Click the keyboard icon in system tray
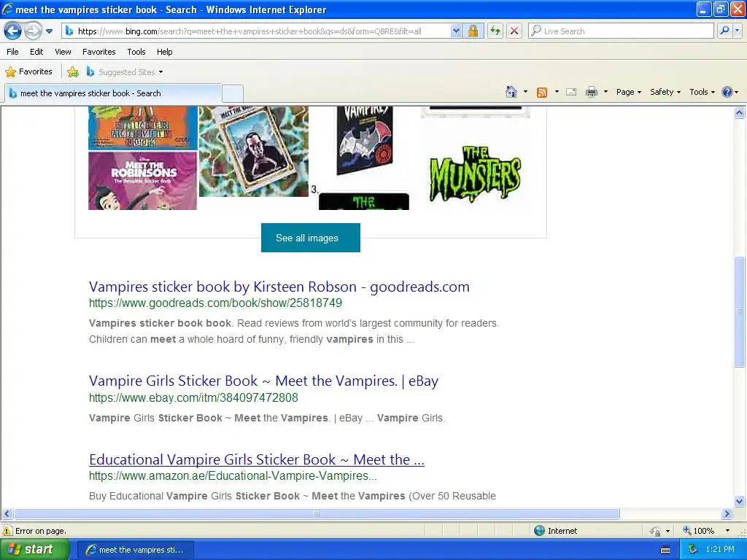 [x=665, y=550]
